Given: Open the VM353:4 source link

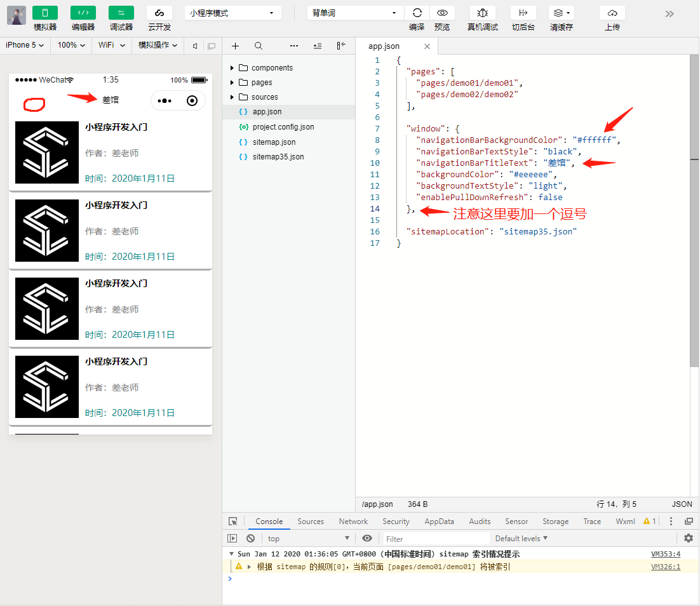Looking at the screenshot, I should pos(665,554).
